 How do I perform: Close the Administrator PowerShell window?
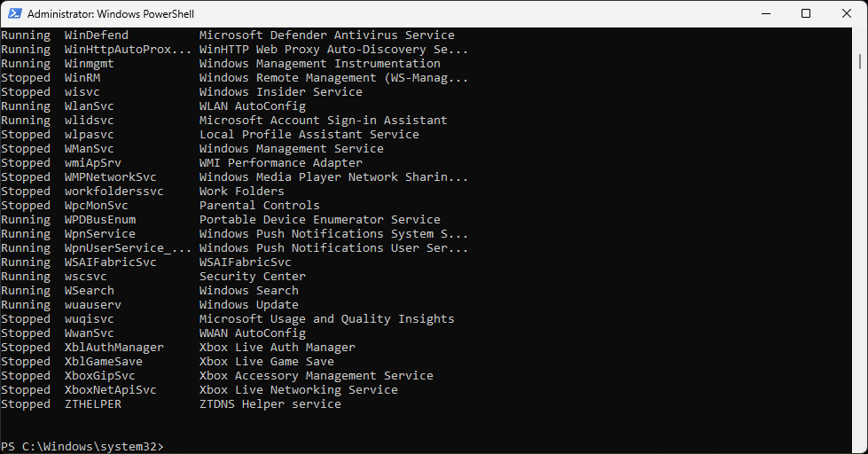click(x=847, y=13)
